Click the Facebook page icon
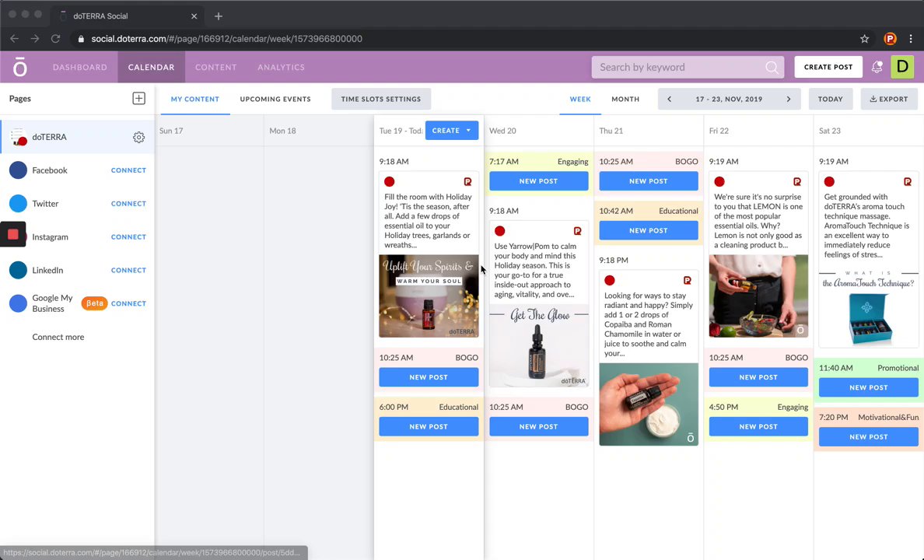924x560 pixels. click(18, 170)
